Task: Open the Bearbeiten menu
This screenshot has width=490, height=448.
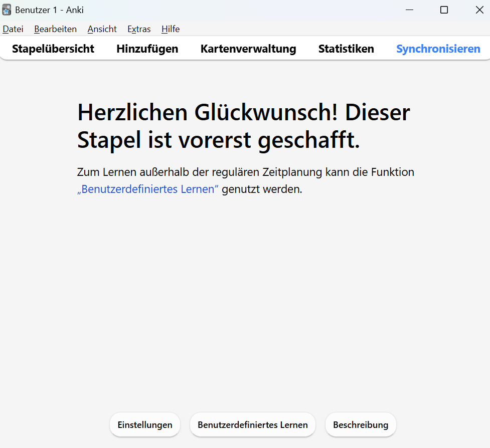Action: coord(55,29)
